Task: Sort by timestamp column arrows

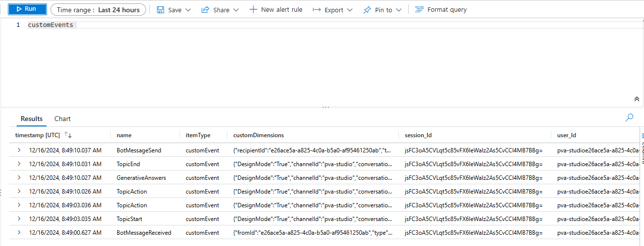Action: pos(68,135)
